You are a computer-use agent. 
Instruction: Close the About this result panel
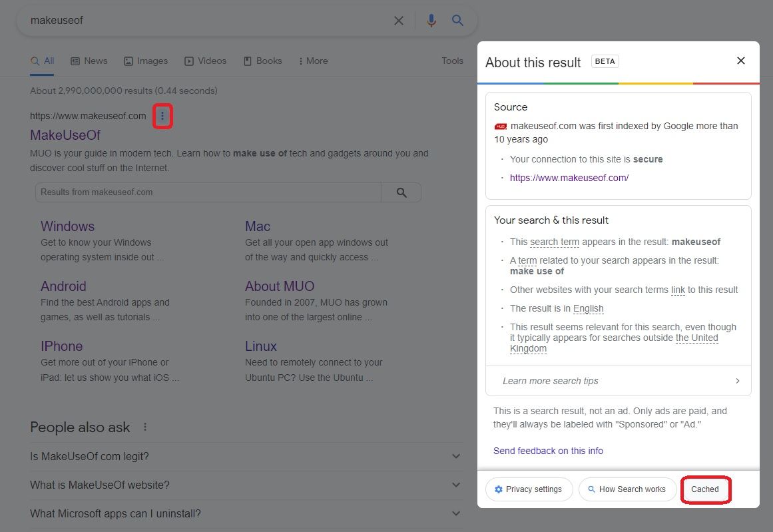tap(740, 61)
